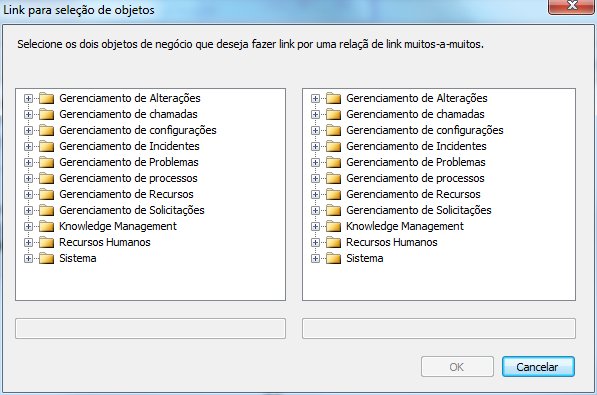Select right text label Gerenciamento de Alterações
Viewport: 597px width, 395px height.
pos(417,98)
